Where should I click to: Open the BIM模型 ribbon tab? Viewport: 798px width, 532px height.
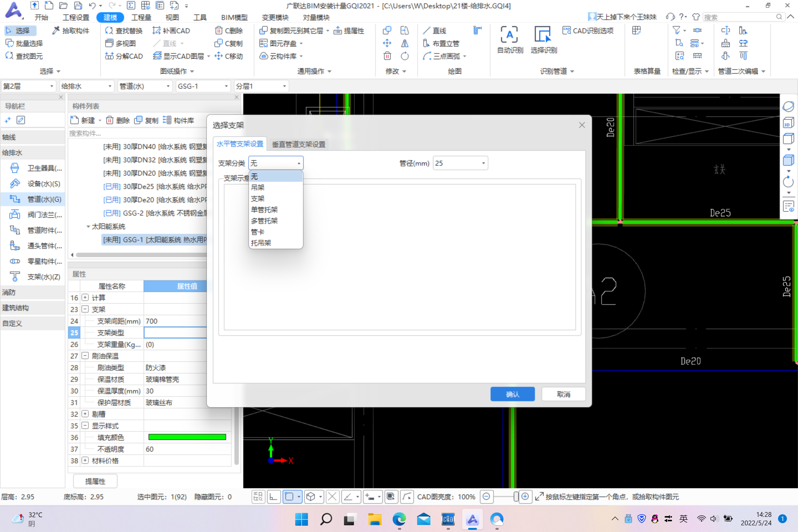click(234, 17)
